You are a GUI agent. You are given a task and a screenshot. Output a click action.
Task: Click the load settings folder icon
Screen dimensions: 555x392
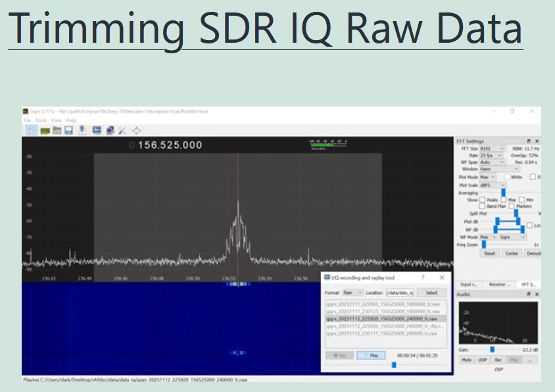[57, 130]
